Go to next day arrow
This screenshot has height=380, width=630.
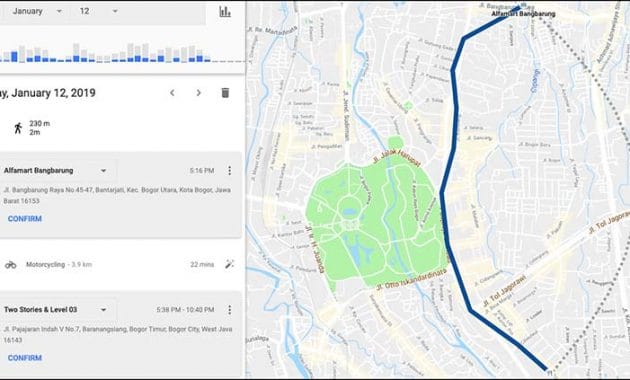pyautogui.click(x=198, y=93)
